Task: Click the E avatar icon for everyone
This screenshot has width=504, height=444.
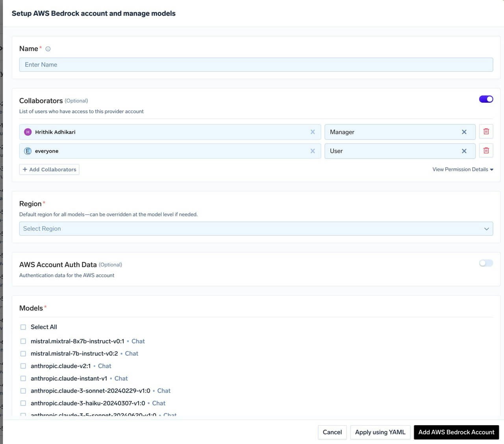Action: tap(28, 151)
